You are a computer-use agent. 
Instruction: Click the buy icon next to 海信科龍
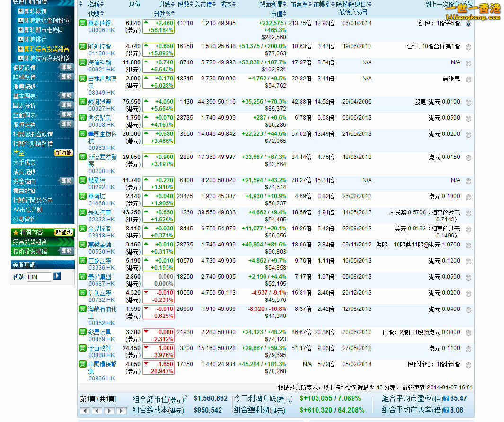coord(83,62)
